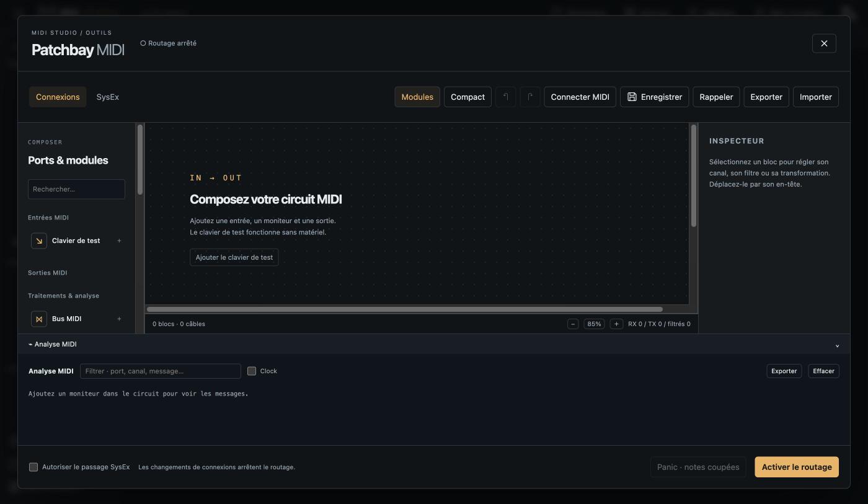Click the sidebar vertical scrollbar
Viewport: 868px width, 504px height.
pyautogui.click(x=140, y=159)
